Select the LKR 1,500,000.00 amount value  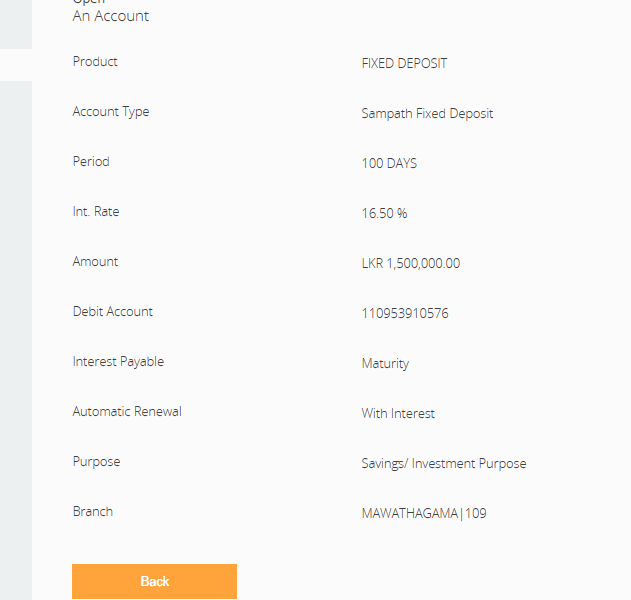click(x=411, y=263)
